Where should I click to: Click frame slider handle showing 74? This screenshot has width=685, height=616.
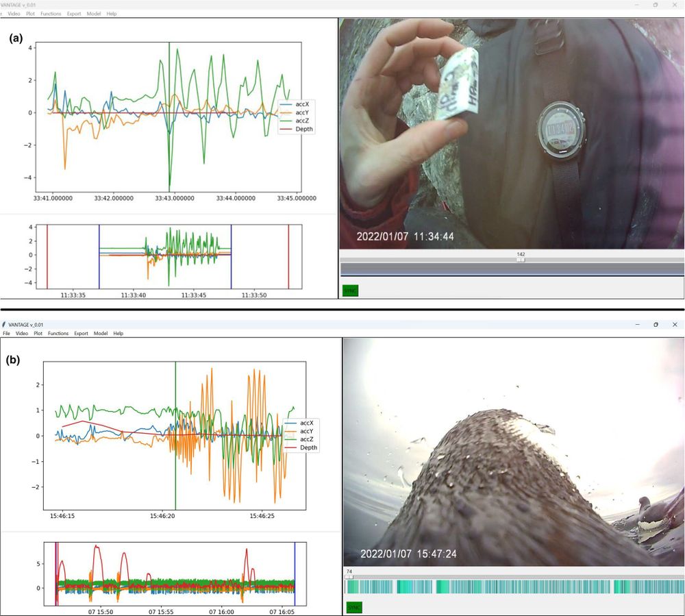[349, 577]
